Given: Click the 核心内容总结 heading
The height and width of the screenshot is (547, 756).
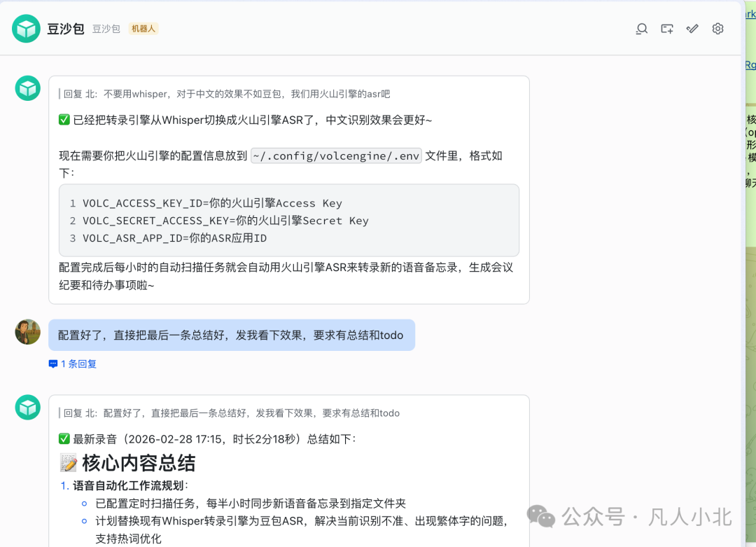Looking at the screenshot, I should coord(139,463).
